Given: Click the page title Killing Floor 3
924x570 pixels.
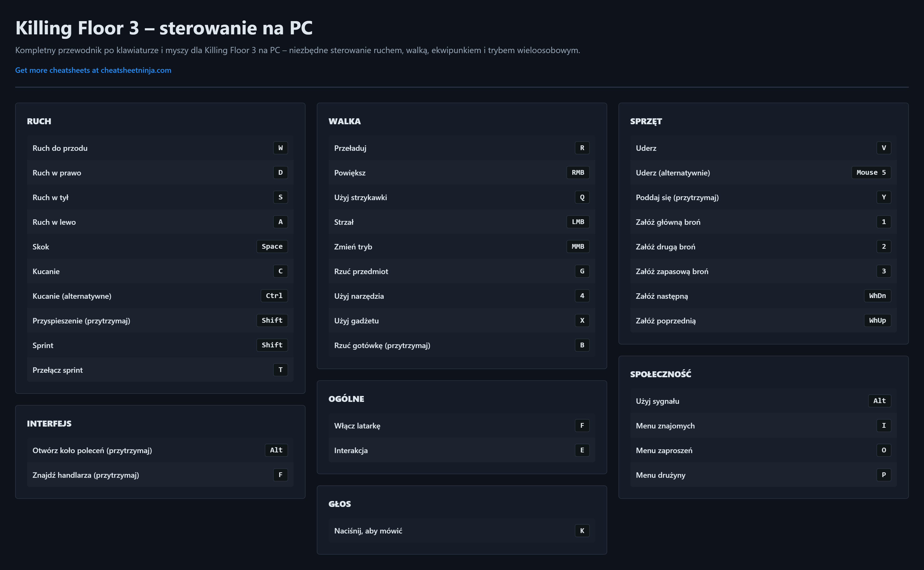Looking at the screenshot, I should (x=164, y=28).
